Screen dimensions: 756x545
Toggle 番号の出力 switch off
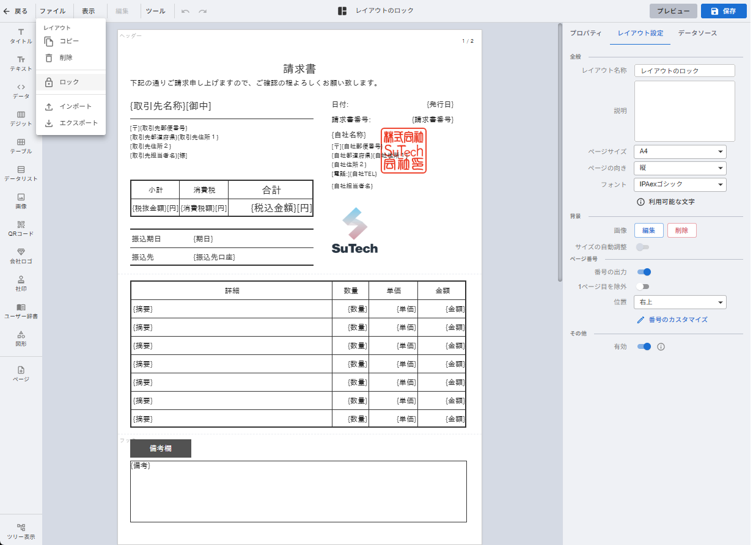644,272
